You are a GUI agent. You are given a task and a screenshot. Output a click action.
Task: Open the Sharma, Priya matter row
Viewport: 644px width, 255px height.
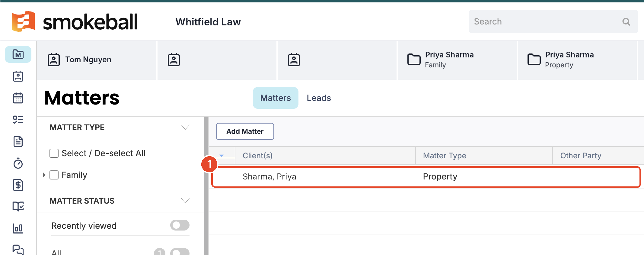click(426, 177)
